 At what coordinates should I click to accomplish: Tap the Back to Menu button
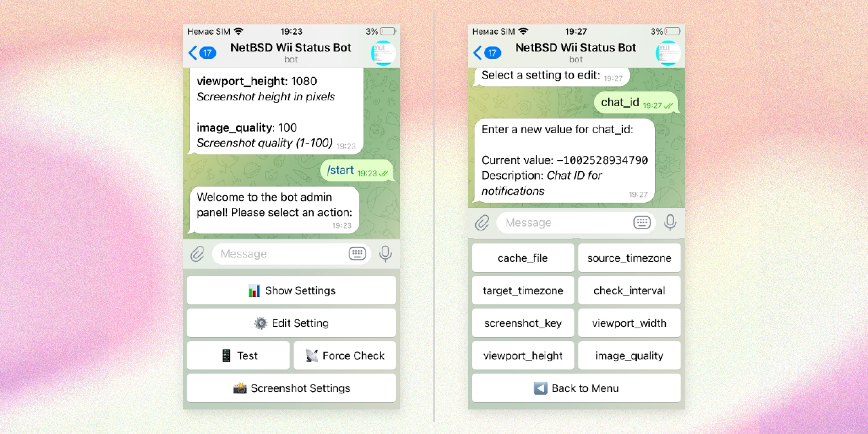[x=576, y=388]
